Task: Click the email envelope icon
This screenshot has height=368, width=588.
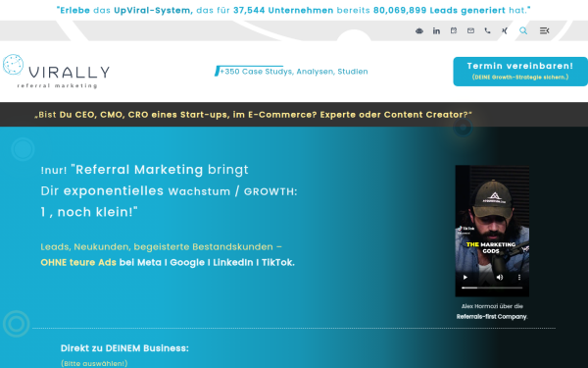Action: (x=470, y=30)
